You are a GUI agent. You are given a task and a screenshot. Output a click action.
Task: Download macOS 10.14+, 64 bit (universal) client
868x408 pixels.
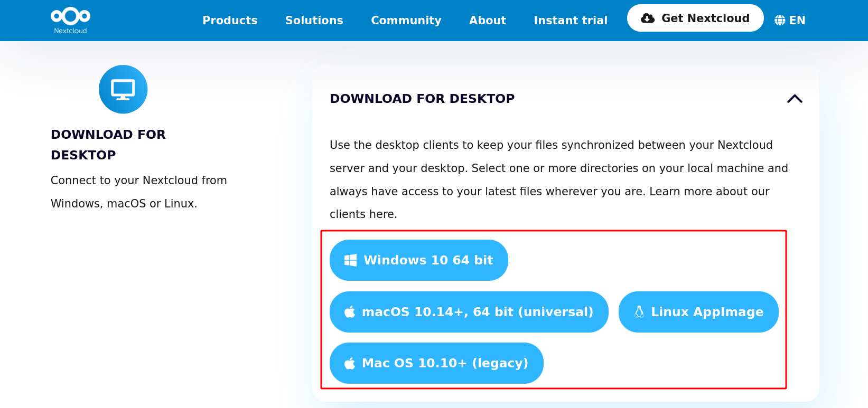pos(469,312)
